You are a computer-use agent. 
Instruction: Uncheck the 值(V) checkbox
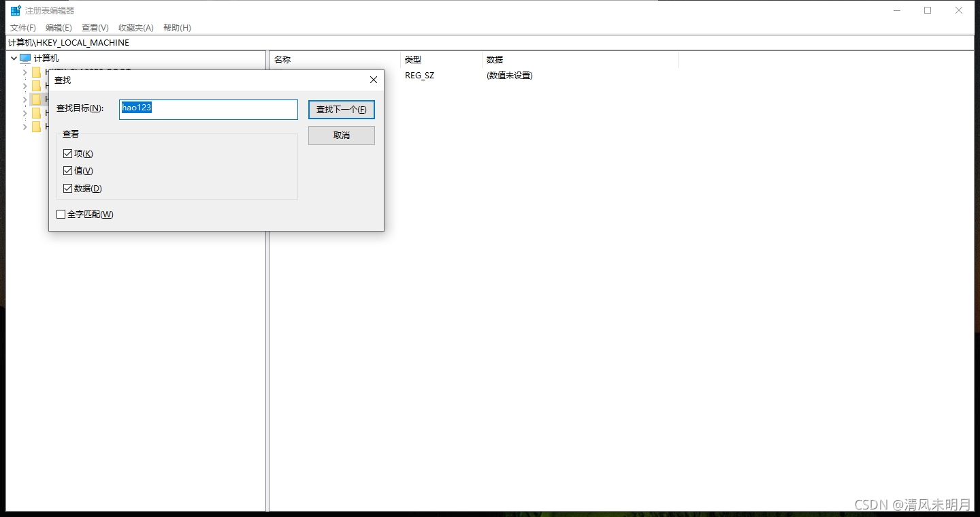click(x=67, y=171)
